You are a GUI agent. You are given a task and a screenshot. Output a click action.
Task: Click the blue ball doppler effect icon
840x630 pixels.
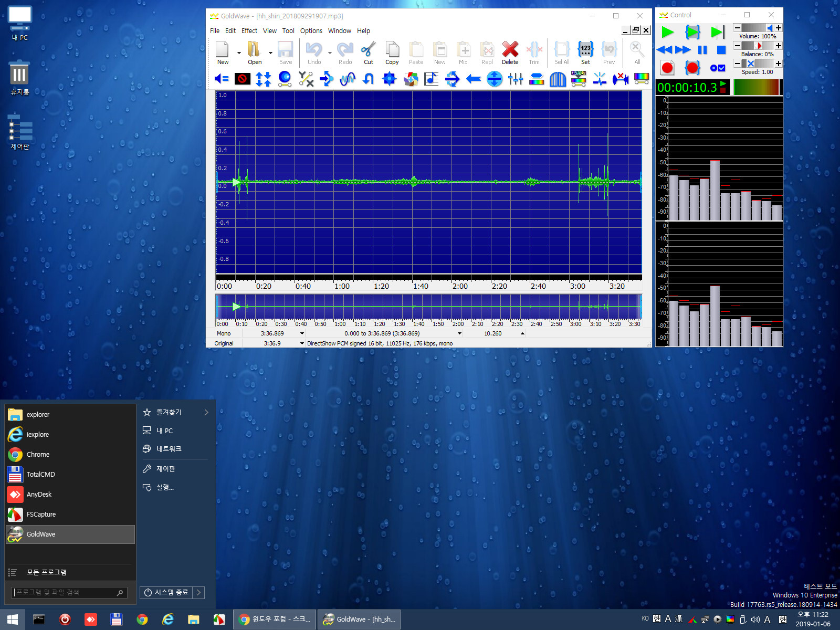coord(285,79)
